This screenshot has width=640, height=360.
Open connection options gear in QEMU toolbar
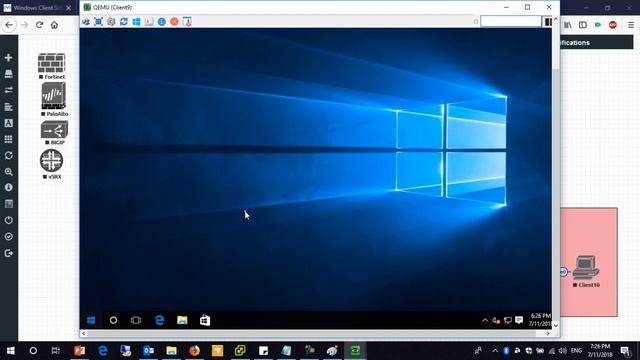pyautogui.click(x=111, y=22)
